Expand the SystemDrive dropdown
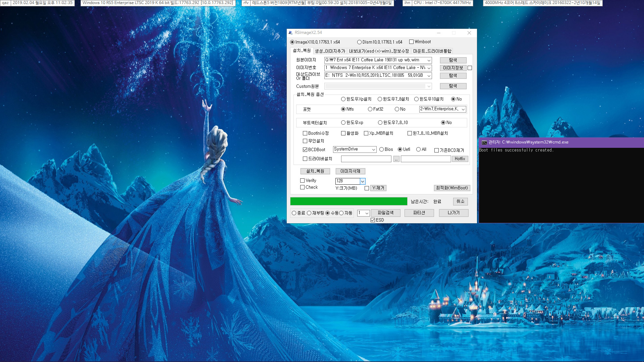This screenshot has height=362, width=644. tap(373, 149)
